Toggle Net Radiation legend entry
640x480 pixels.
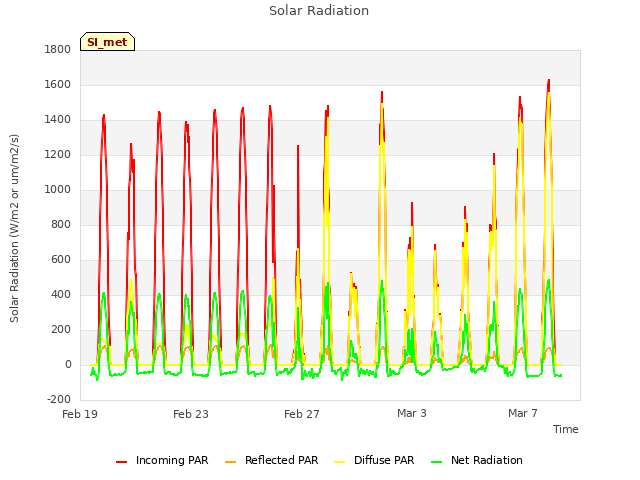[x=477, y=460]
